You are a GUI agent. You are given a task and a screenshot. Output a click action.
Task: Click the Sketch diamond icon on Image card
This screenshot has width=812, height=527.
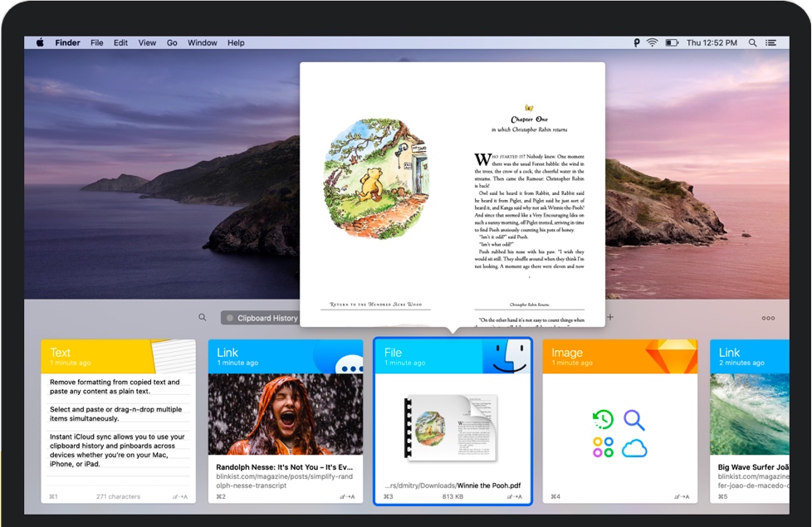pos(671,356)
